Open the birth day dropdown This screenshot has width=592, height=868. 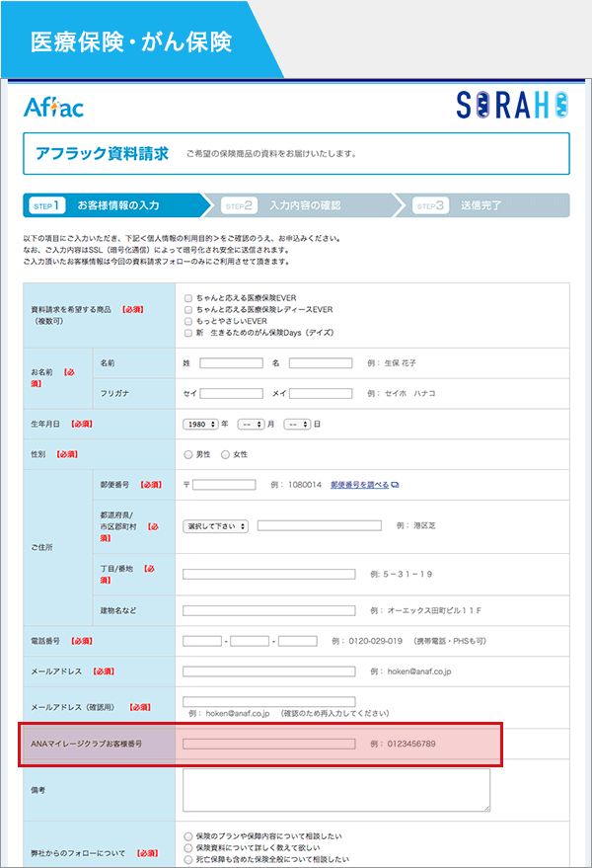click(x=297, y=425)
